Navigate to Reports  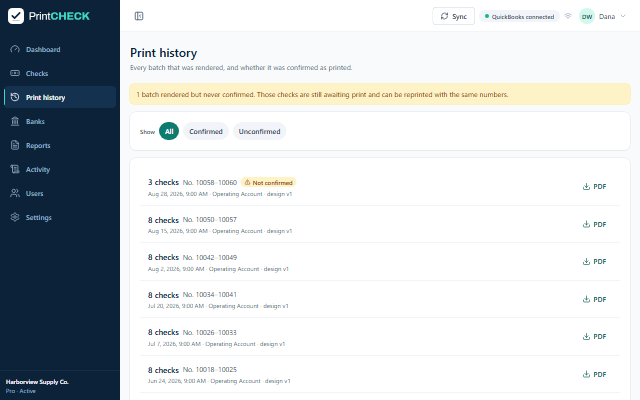coord(60,145)
